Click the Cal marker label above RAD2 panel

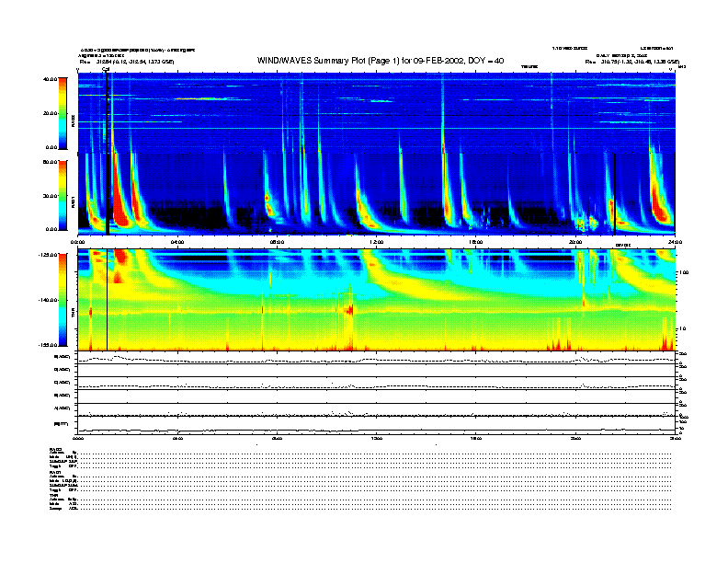pos(106,69)
